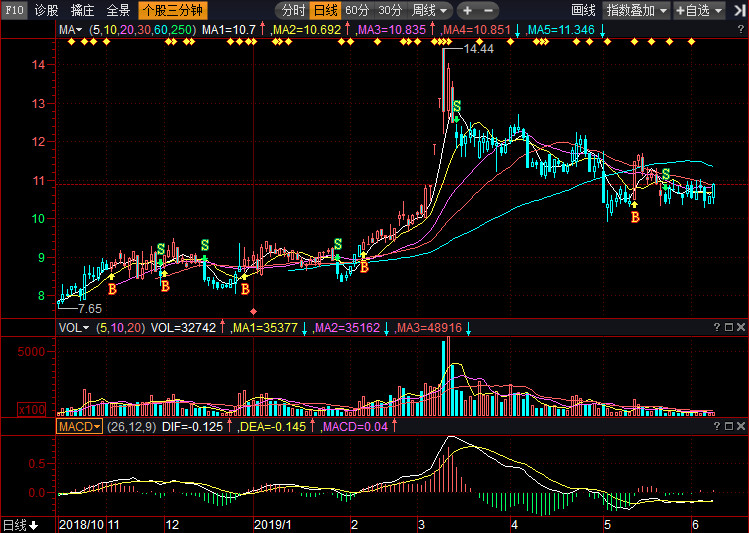Click the F10 company info button
This screenshot has width=749, height=533.
point(13,10)
